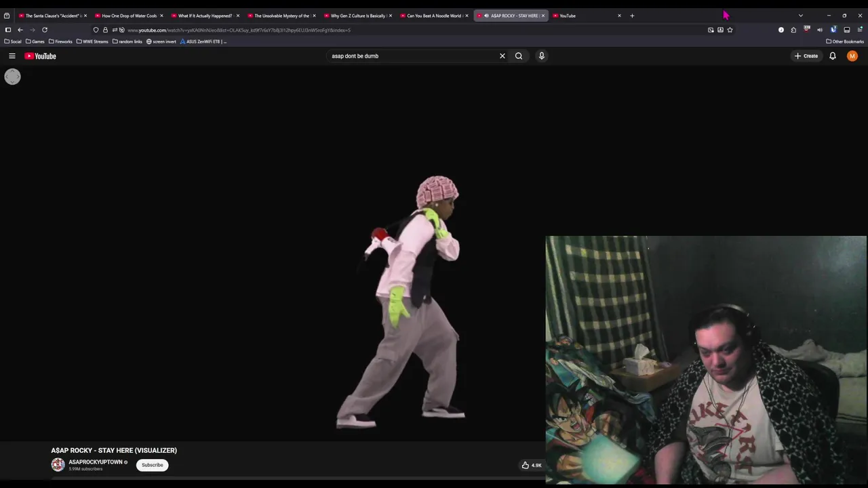Open picture-in-picture icon in address bar
The width and height of the screenshot is (868, 488).
coord(711,30)
